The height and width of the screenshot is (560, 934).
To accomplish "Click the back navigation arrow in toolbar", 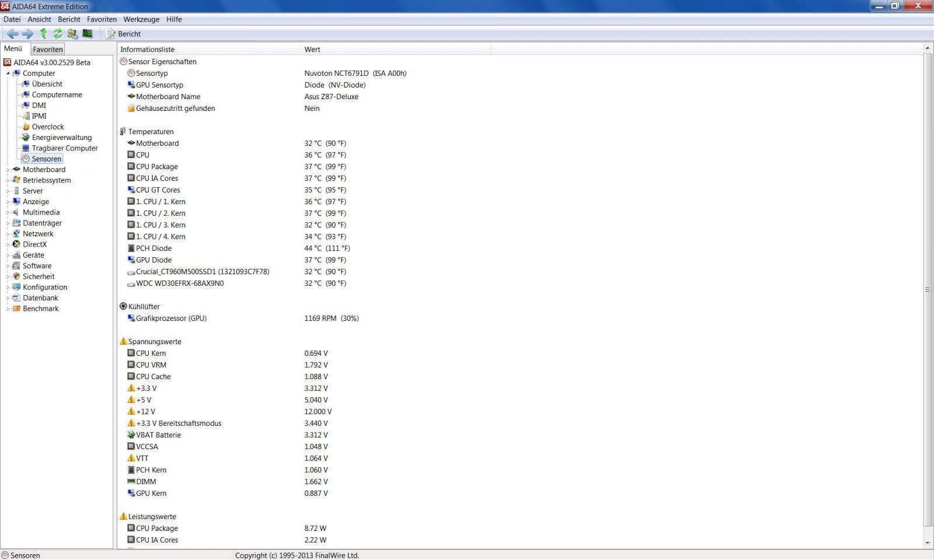I will [x=12, y=34].
